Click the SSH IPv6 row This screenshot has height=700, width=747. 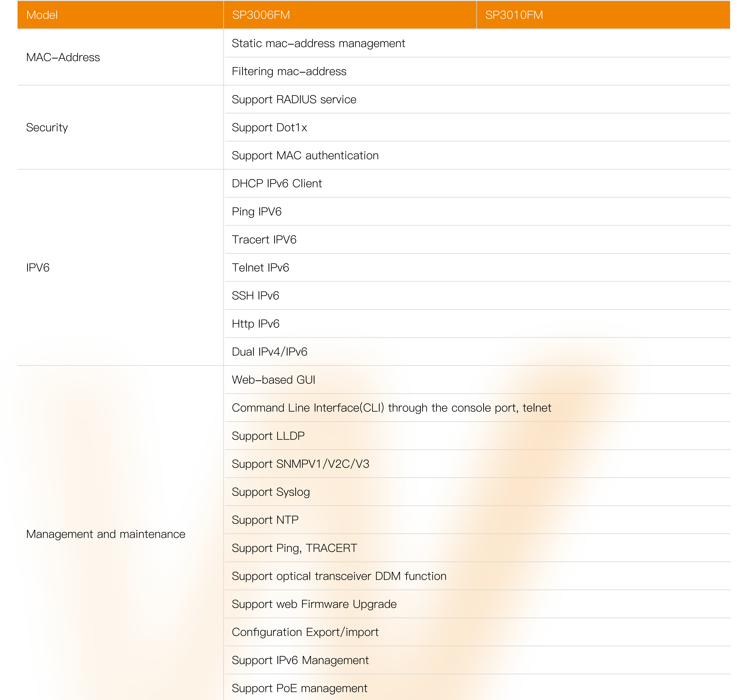pos(255,296)
